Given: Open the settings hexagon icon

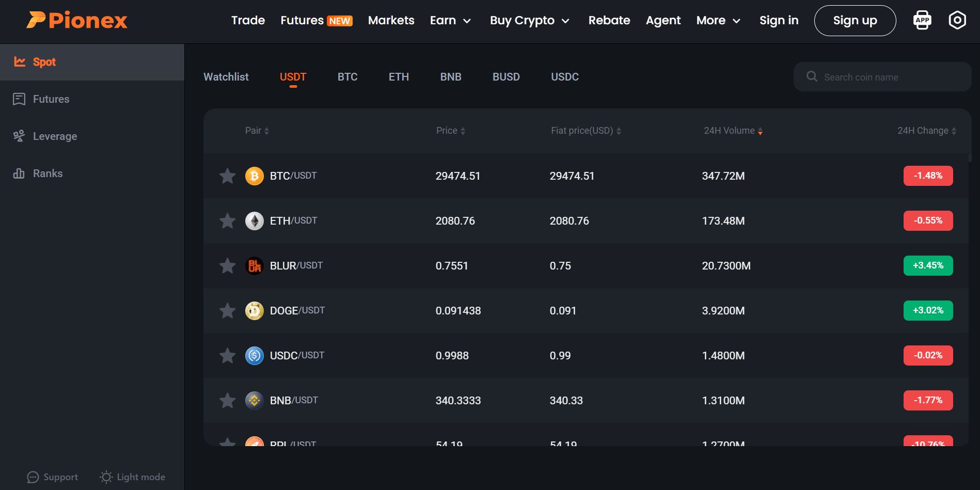Looking at the screenshot, I should point(957,20).
